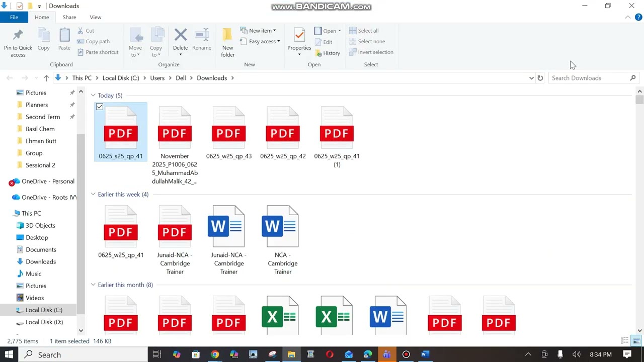Screen dimensions: 644x362
Task: Select 3D Objects in navigation pane
Action: (x=40, y=225)
